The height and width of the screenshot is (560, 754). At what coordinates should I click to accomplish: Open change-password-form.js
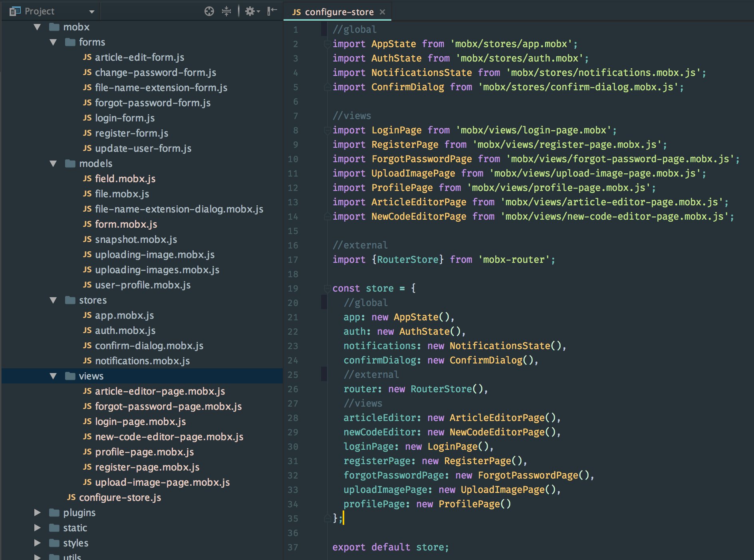click(155, 72)
